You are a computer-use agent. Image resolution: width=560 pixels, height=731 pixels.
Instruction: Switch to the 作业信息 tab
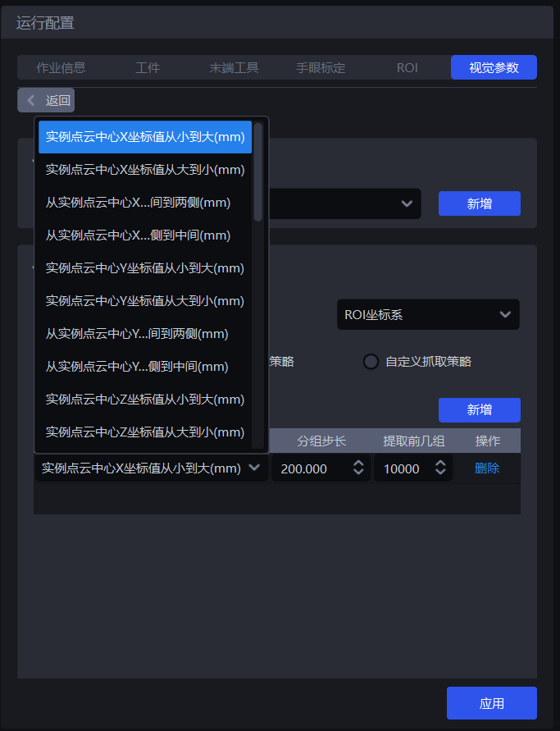tap(61, 67)
